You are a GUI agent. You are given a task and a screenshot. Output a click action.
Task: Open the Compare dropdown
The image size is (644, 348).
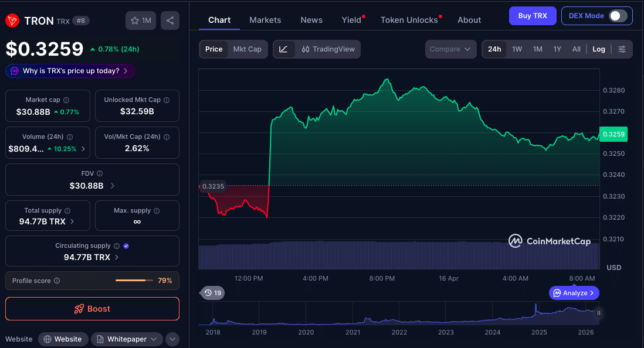click(450, 49)
